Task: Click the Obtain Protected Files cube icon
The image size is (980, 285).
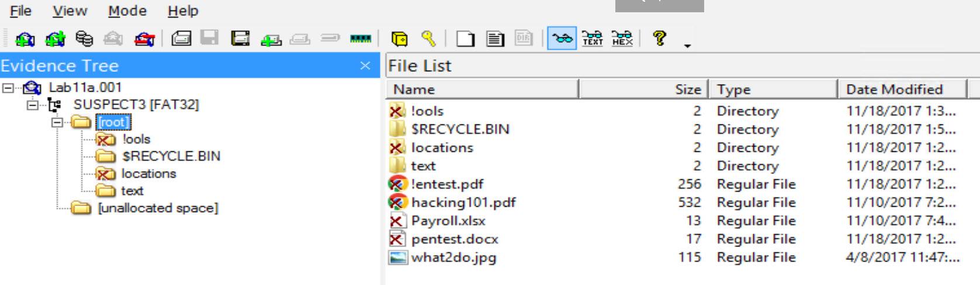Action: pyautogui.click(x=399, y=39)
